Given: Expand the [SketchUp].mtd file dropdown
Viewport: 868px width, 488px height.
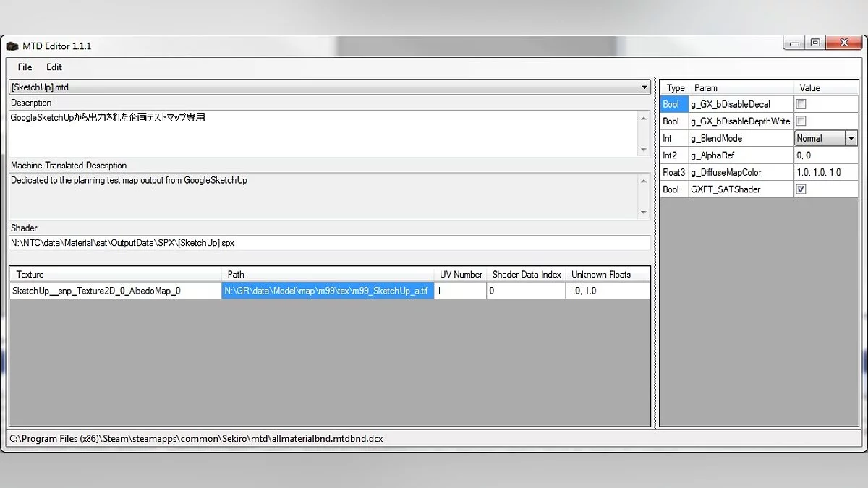Looking at the screenshot, I should (x=644, y=87).
